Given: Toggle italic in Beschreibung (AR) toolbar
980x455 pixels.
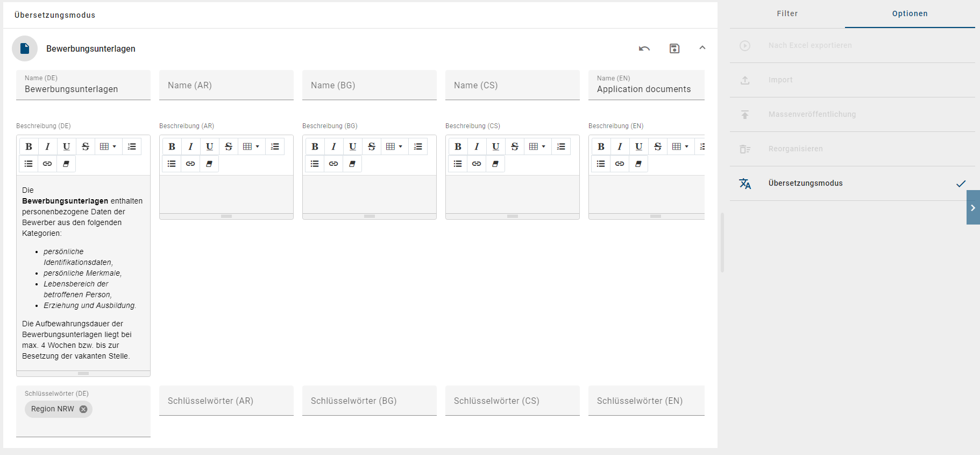Looking at the screenshot, I should click(190, 146).
